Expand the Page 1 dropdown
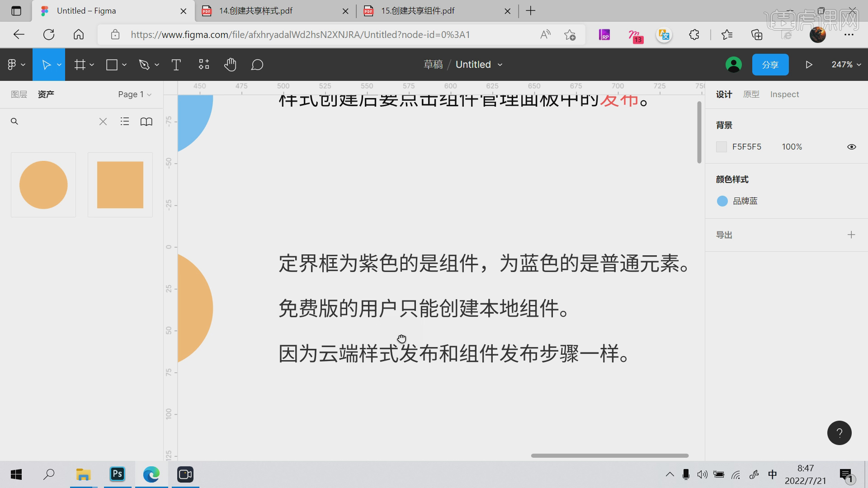This screenshot has height=488, width=868. pos(134,94)
